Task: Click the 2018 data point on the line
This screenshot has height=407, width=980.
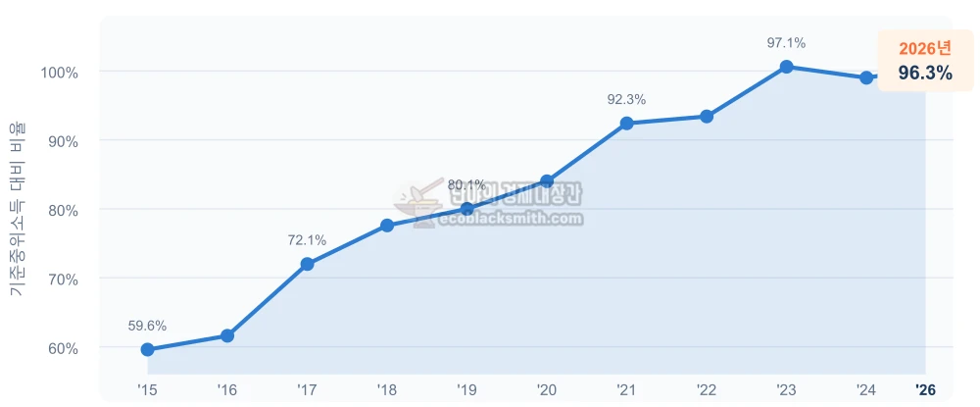Action: (387, 226)
